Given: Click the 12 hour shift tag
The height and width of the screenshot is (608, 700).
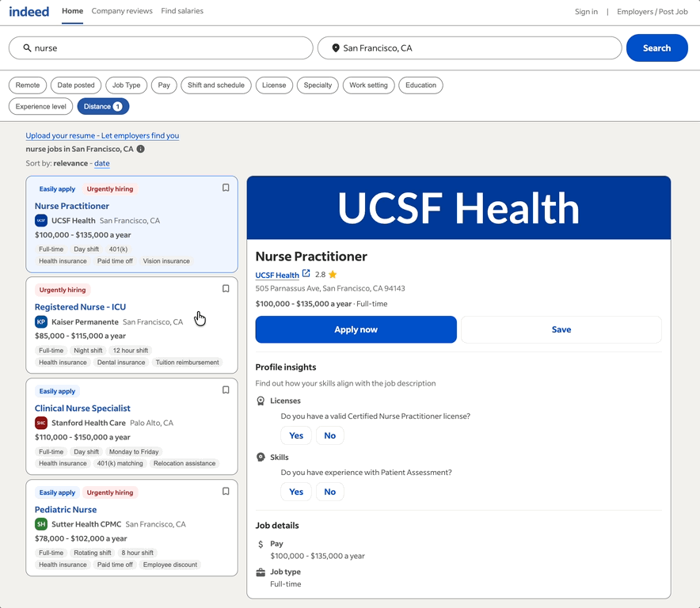Looking at the screenshot, I should point(131,351).
